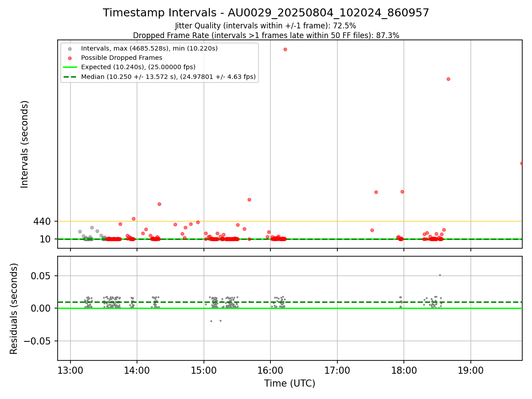Click the Intervals max/min legend entry
Image resolution: width=532 pixels, height=399 pixels.
pyautogui.click(x=149, y=48)
